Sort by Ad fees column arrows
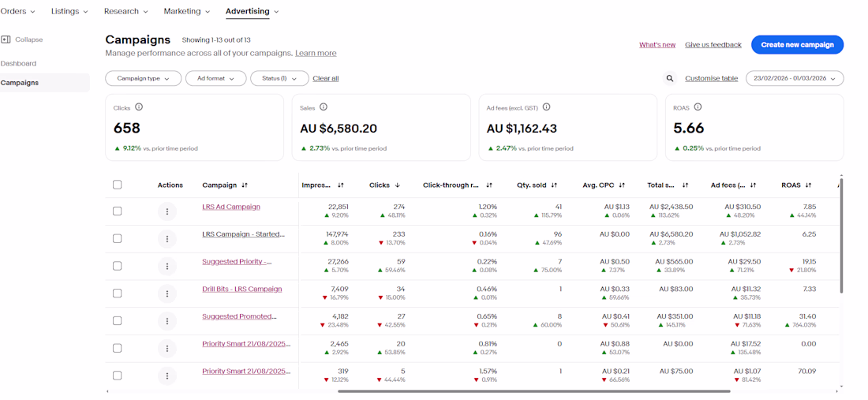The width and height of the screenshot is (868, 400). pos(753,185)
